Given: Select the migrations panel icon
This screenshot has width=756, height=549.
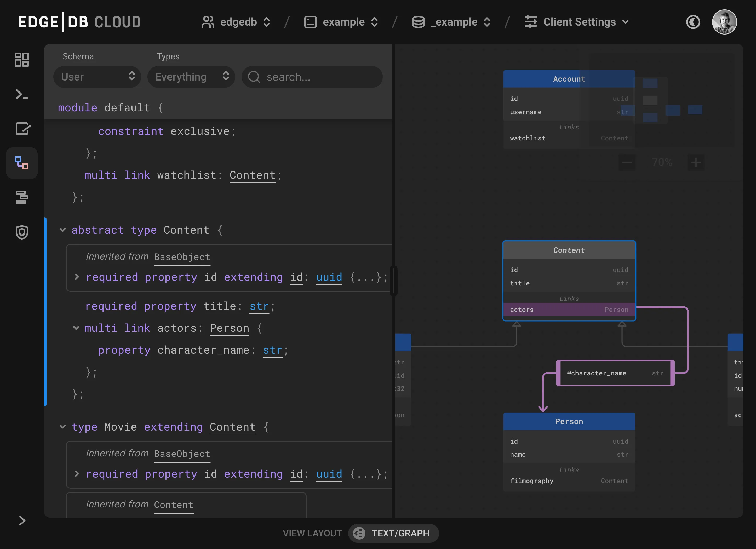Looking at the screenshot, I should 22,198.
